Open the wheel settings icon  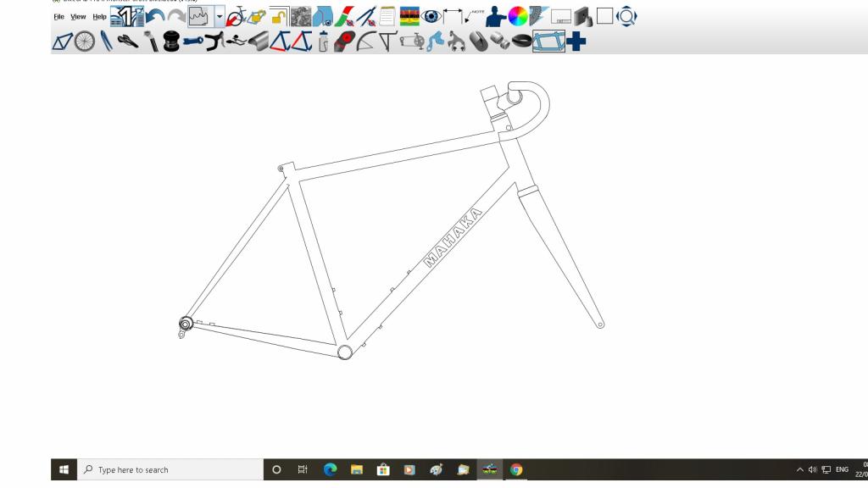click(x=85, y=41)
